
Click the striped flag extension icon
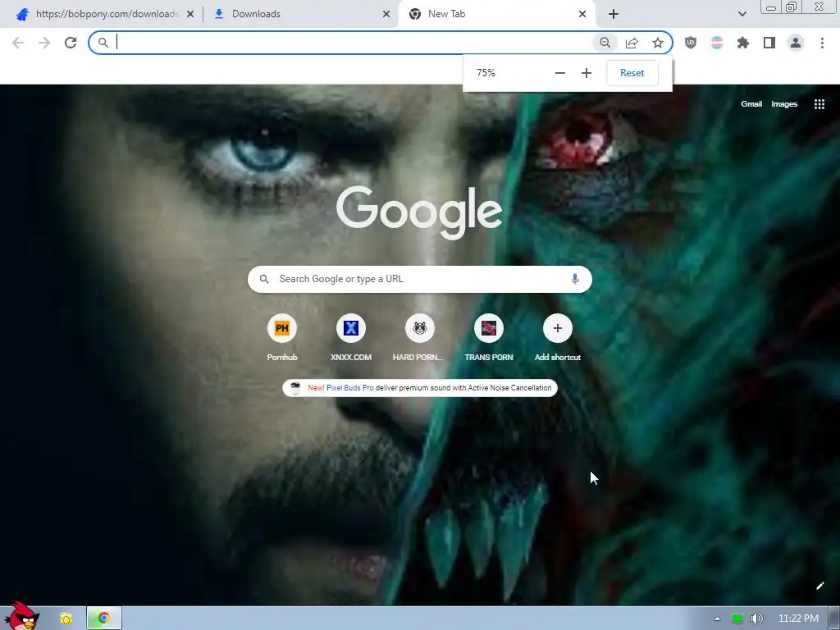717,43
